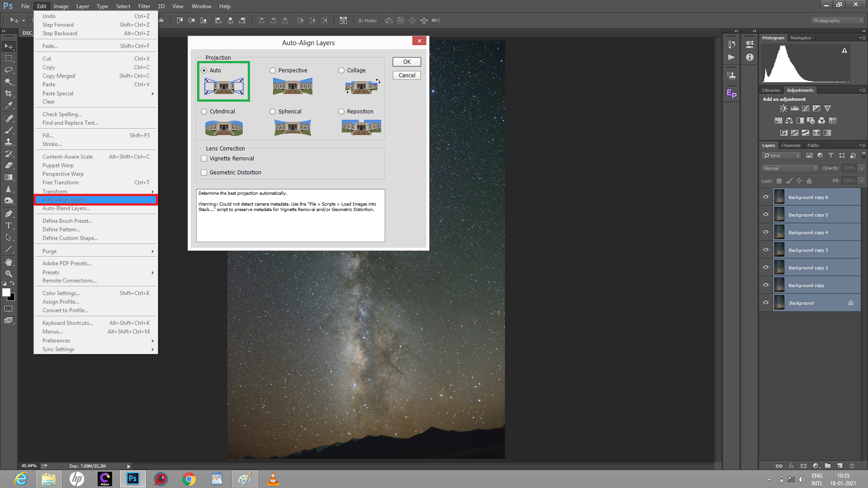The image size is (868, 488).
Task: Click the Brightness/Contrast adjustment icon
Action: 783,108
